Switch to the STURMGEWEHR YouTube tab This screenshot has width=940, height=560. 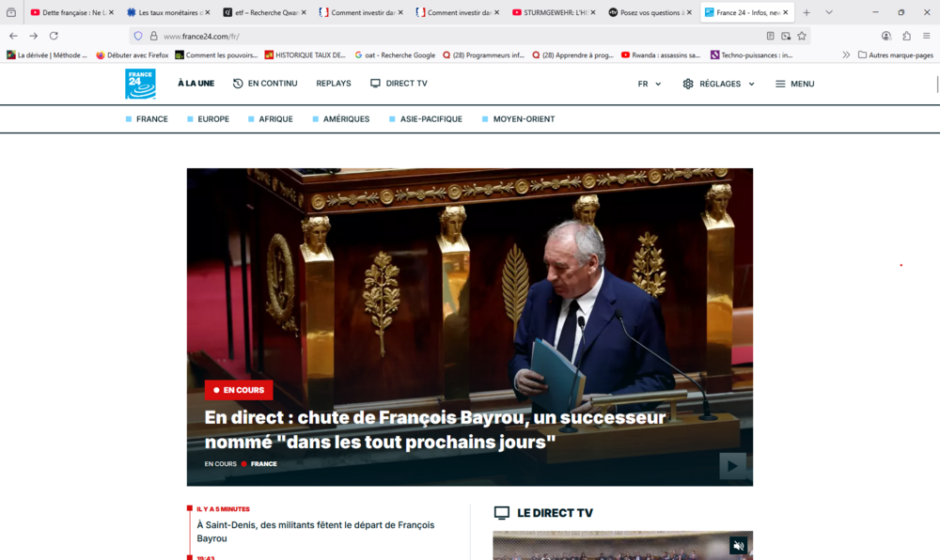pos(555,12)
